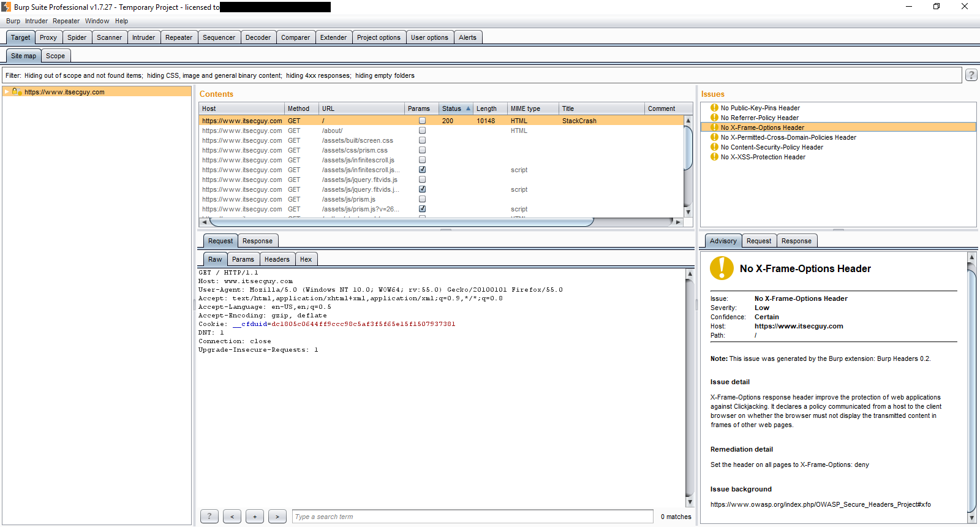Select the /about/ row URL
The image size is (980, 527).
click(x=332, y=131)
